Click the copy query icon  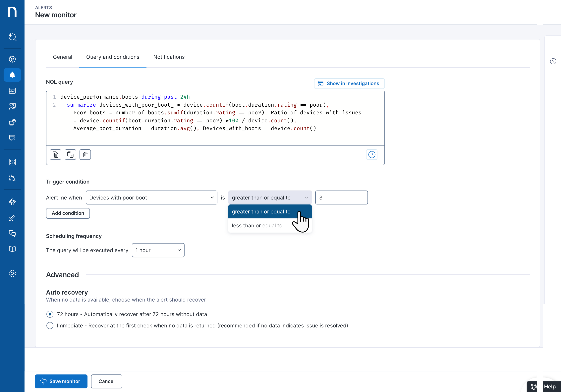click(55, 155)
